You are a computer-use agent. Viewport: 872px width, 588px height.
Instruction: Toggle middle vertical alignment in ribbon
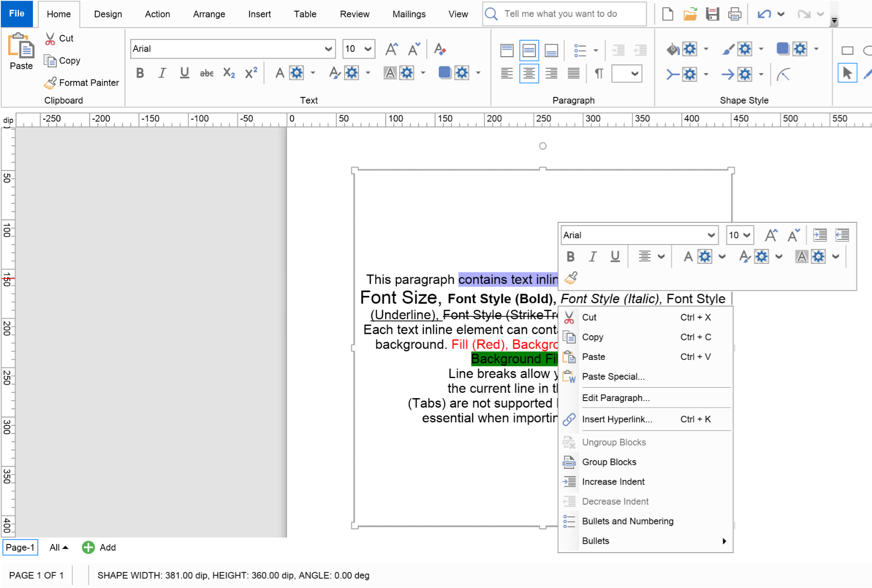click(529, 50)
